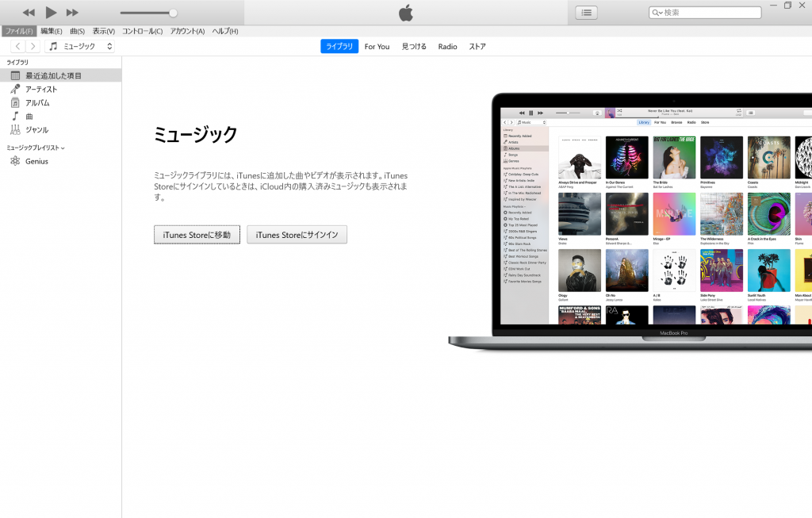Select Genius in the playlist sidebar
812x518 pixels.
[36, 161]
